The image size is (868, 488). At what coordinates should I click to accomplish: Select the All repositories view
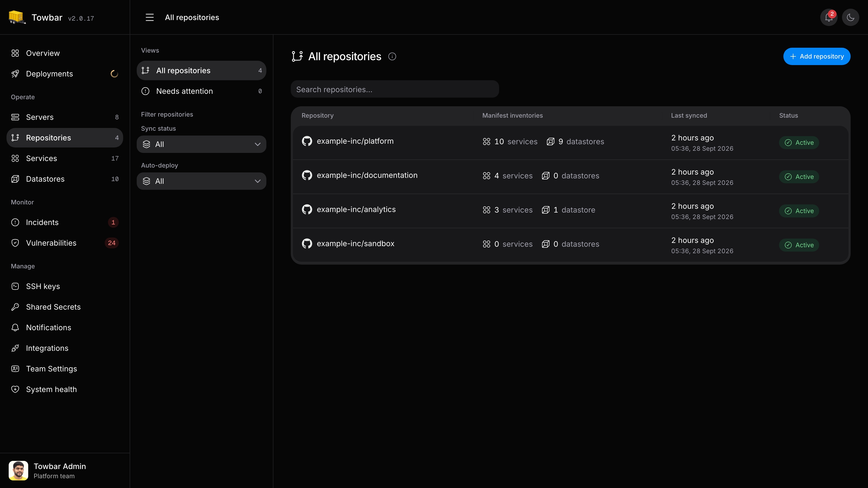pos(202,70)
